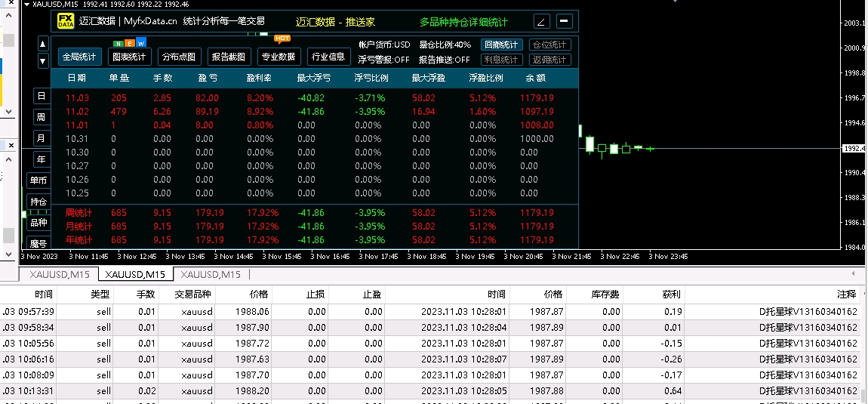Click the 日期 column header in statistics table

coord(77,78)
